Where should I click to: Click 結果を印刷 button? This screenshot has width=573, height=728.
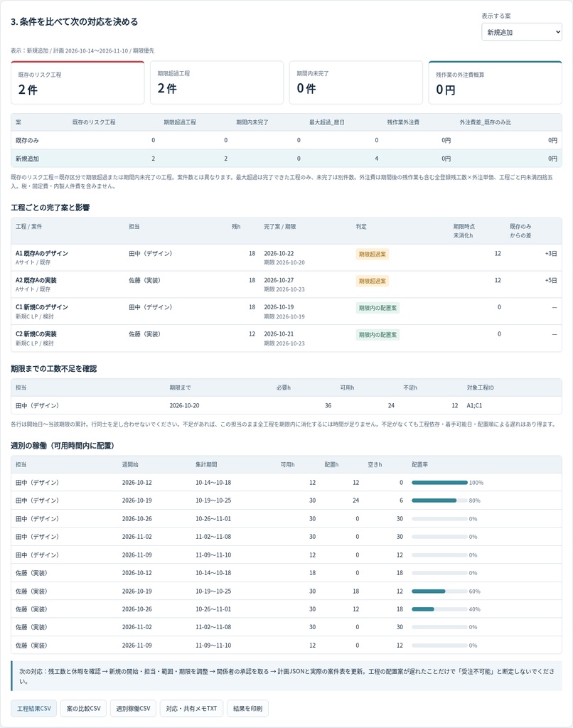(x=247, y=709)
